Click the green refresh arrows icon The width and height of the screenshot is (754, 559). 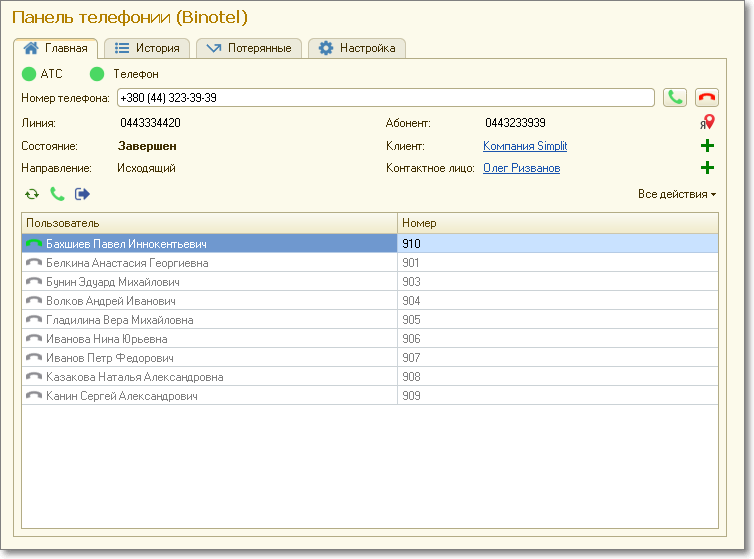point(32,194)
